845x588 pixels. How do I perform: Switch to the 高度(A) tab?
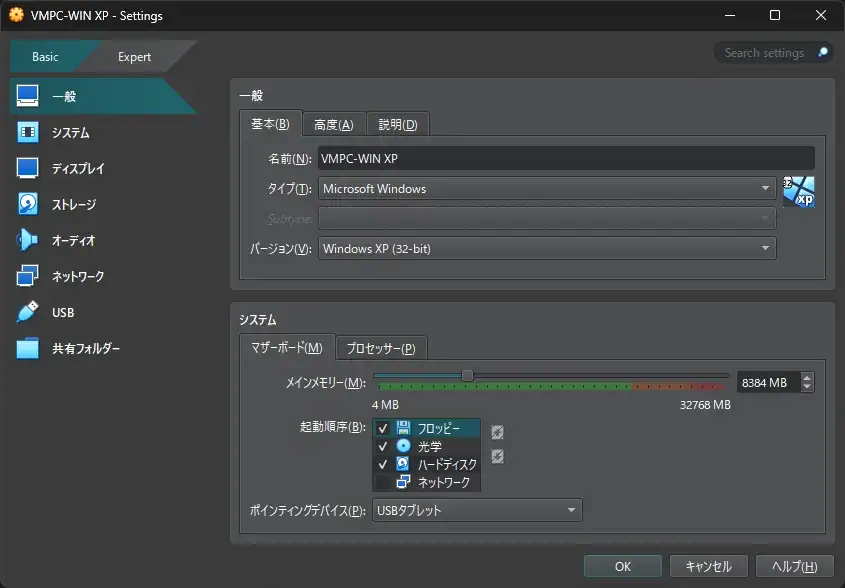[333, 124]
